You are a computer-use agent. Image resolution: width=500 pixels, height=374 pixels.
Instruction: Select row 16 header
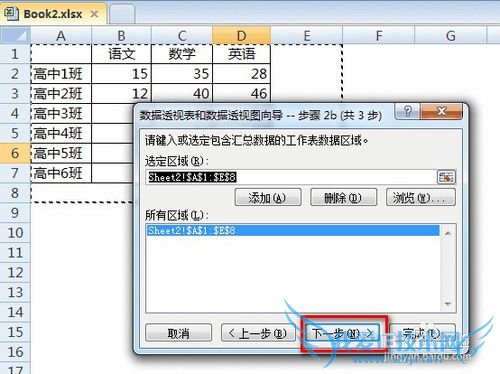[x=15, y=352]
